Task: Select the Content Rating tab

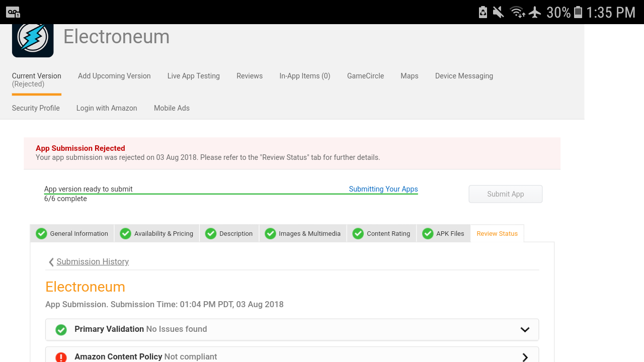Action: click(x=382, y=233)
